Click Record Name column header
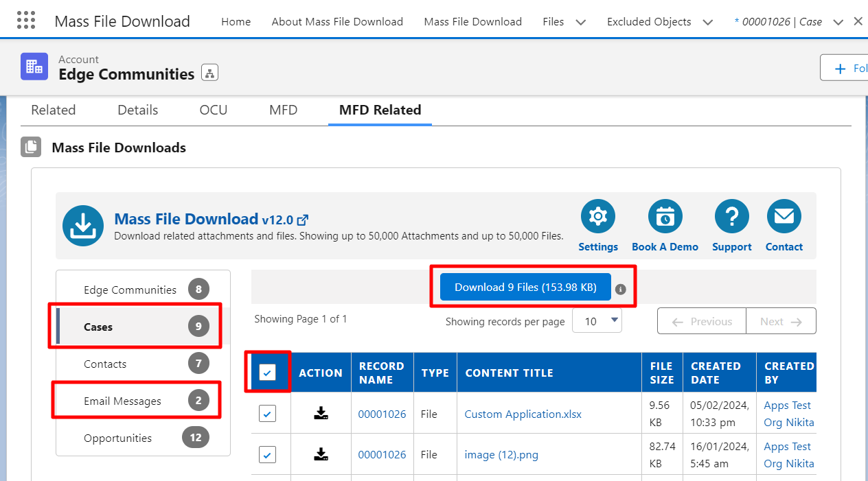 (382, 373)
